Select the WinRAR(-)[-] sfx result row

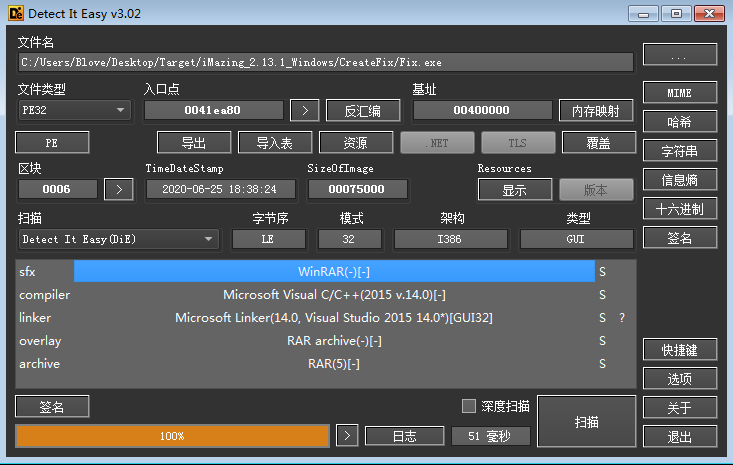pos(334,272)
